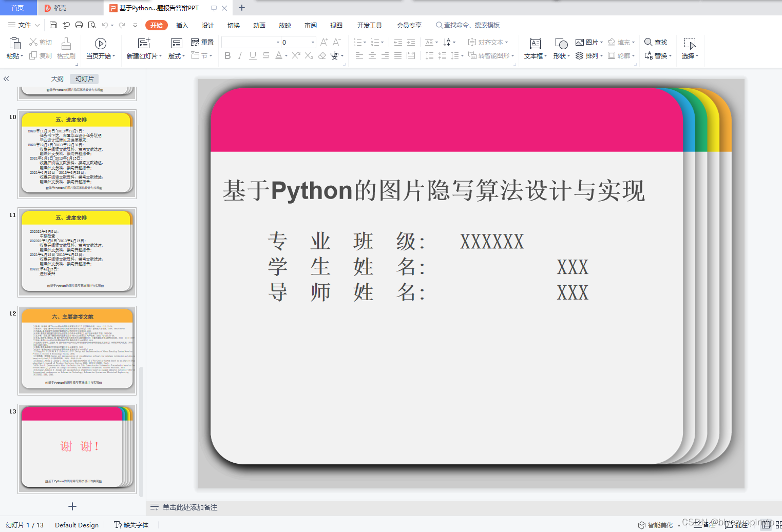Viewport: 782px width, 532px height.
Task: Click the Outline (轮廓) color button
Action: click(621, 55)
